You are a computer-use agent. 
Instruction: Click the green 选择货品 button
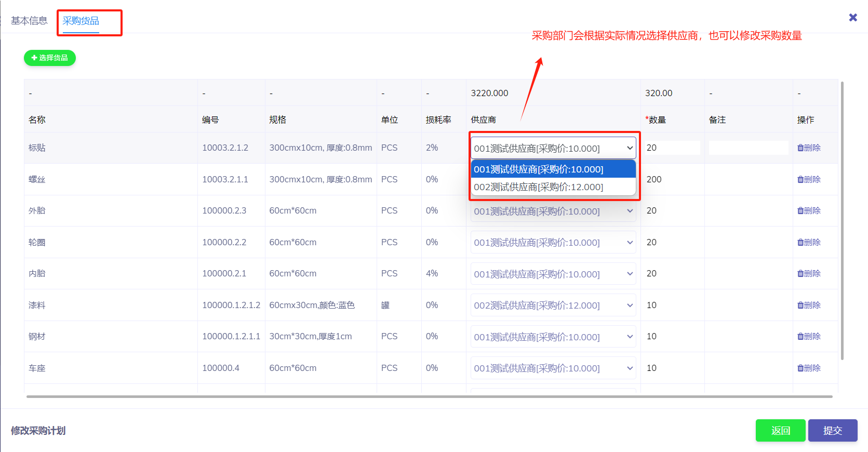click(50, 58)
